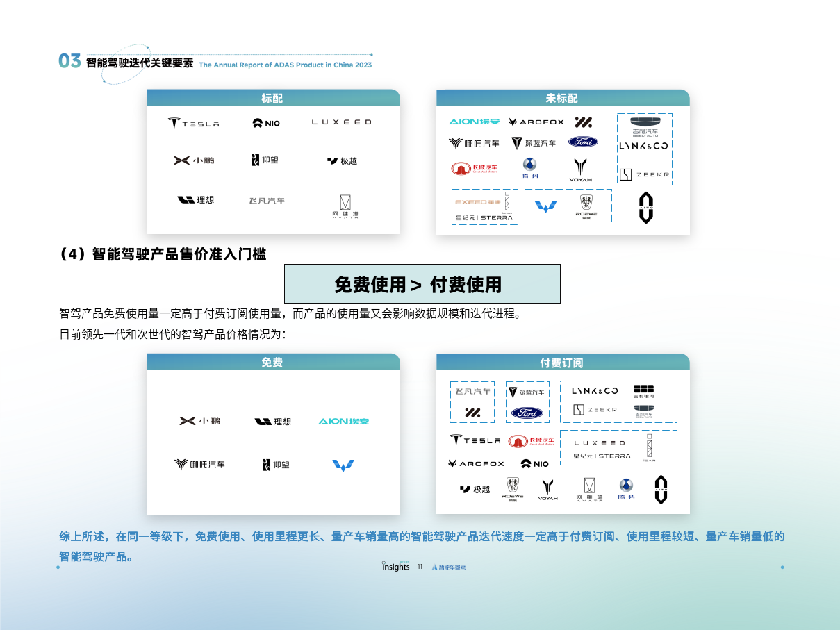
Task: Click the ZEEKR logo in the 付费订阅 panel
Action: (x=595, y=410)
